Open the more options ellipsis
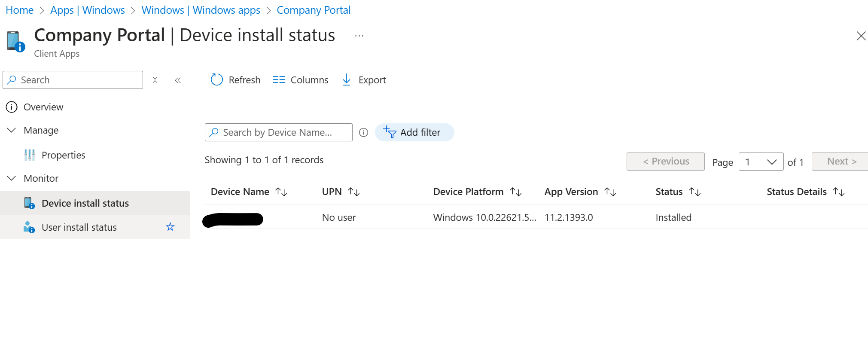The height and width of the screenshot is (351, 868). 359,36
